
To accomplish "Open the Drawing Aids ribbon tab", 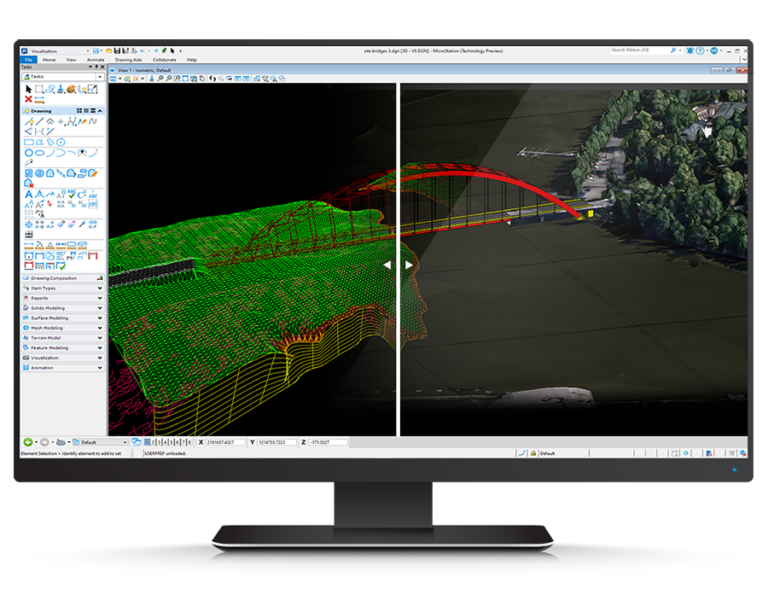I will (128, 60).
